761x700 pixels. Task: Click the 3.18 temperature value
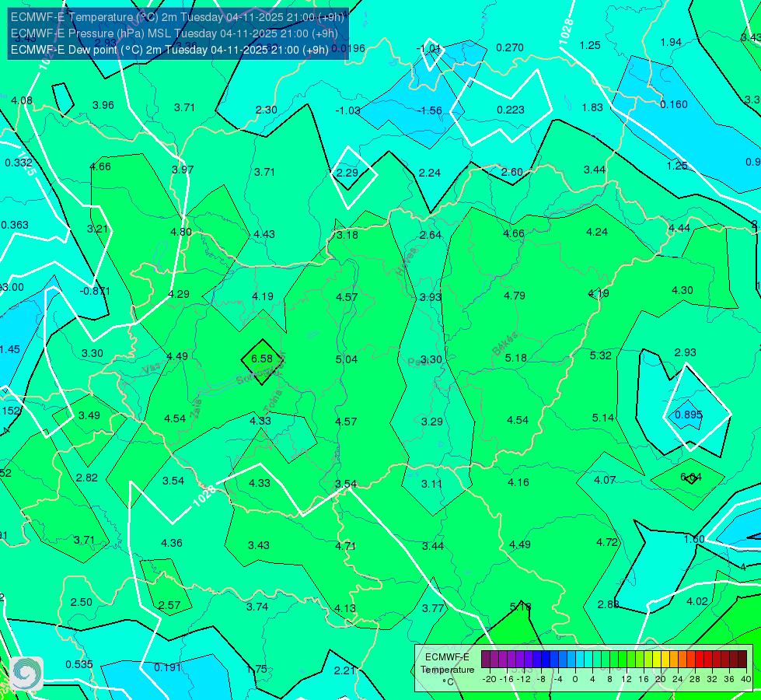(x=347, y=235)
